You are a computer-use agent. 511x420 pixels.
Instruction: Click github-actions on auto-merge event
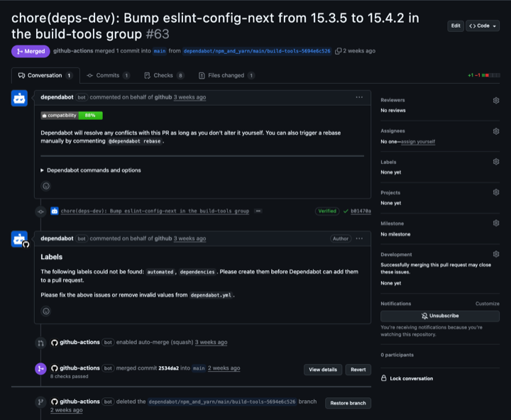pyautogui.click(x=79, y=342)
